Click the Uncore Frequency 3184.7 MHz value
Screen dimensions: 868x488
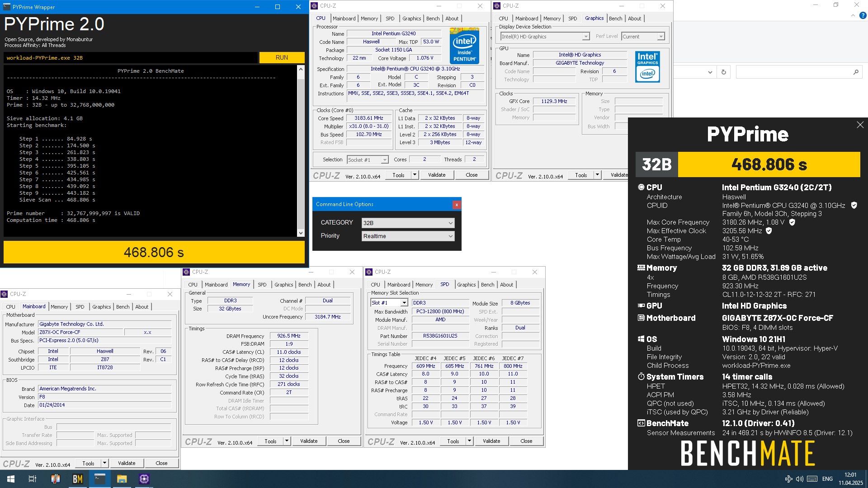click(328, 317)
